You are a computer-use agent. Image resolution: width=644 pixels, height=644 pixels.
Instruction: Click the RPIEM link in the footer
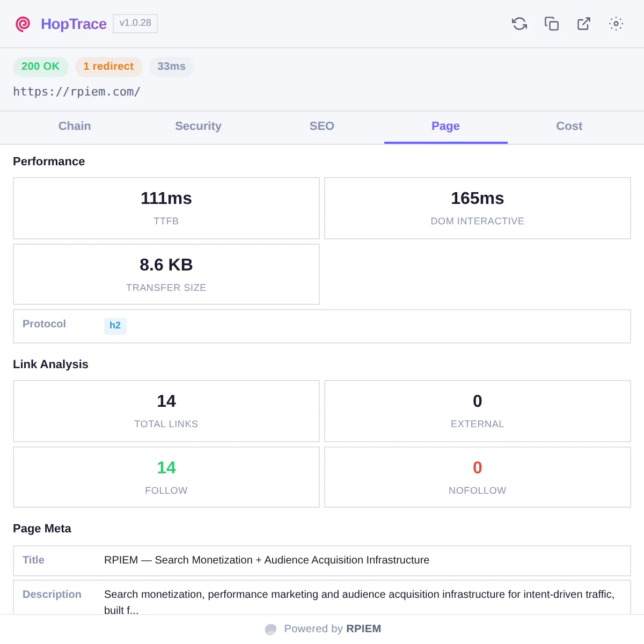coord(363,629)
